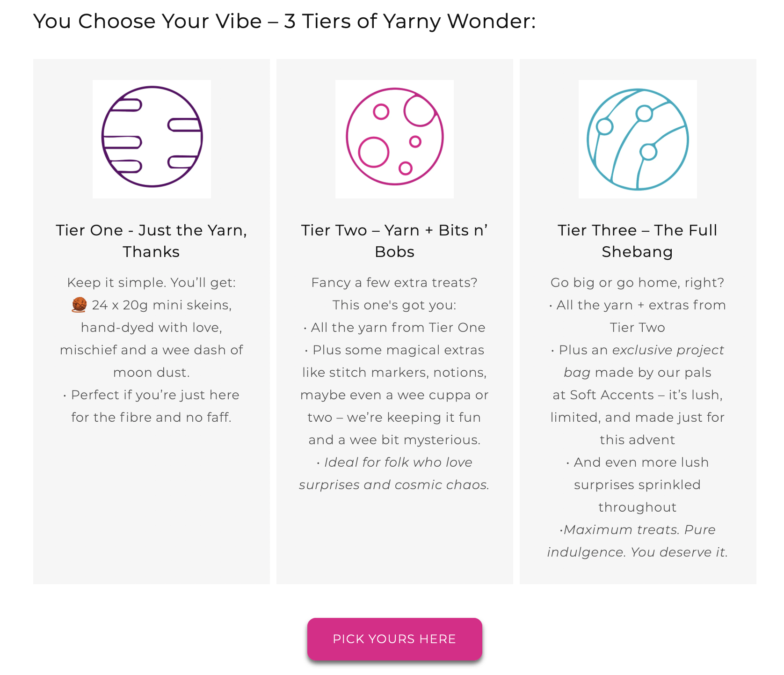Click the orange yarn ball emoji

pos(79,305)
